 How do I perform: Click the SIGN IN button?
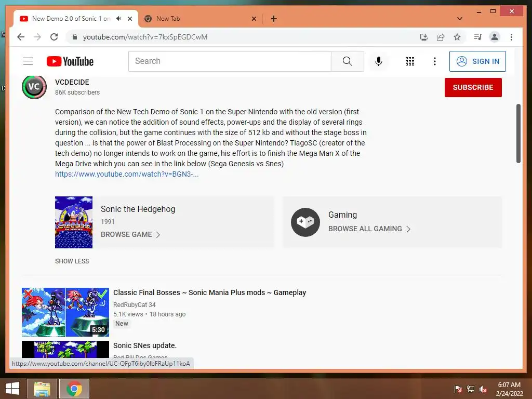pyautogui.click(x=477, y=61)
